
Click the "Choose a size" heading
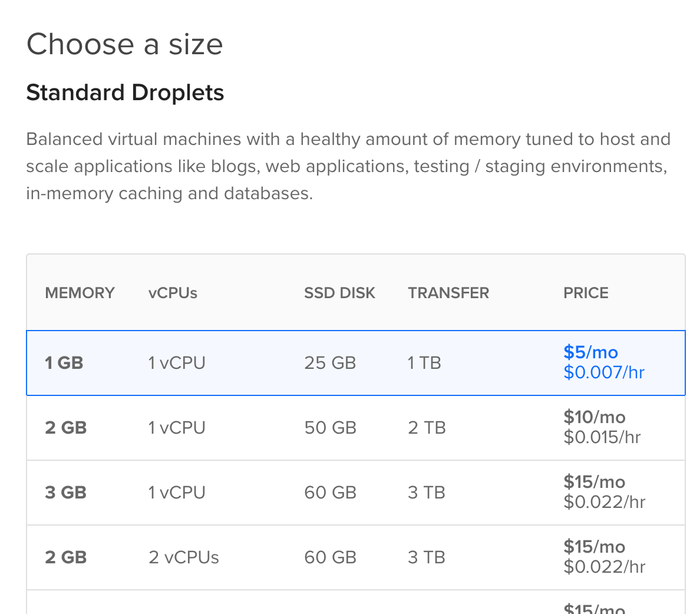pos(125,45)
